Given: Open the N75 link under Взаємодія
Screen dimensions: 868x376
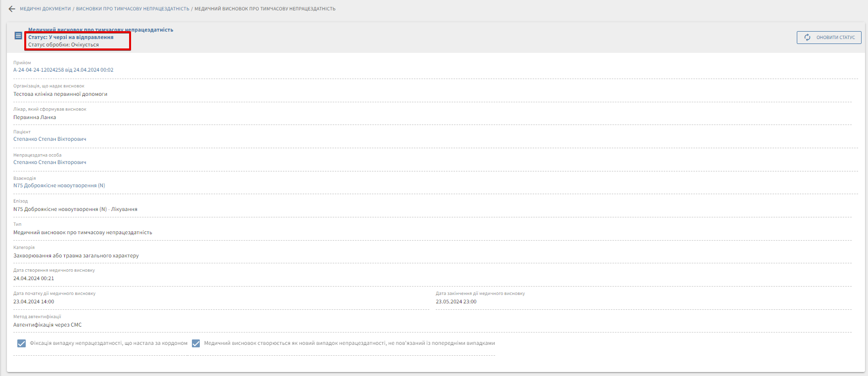Looking at the screenshot, I should [x=59, y=186].
